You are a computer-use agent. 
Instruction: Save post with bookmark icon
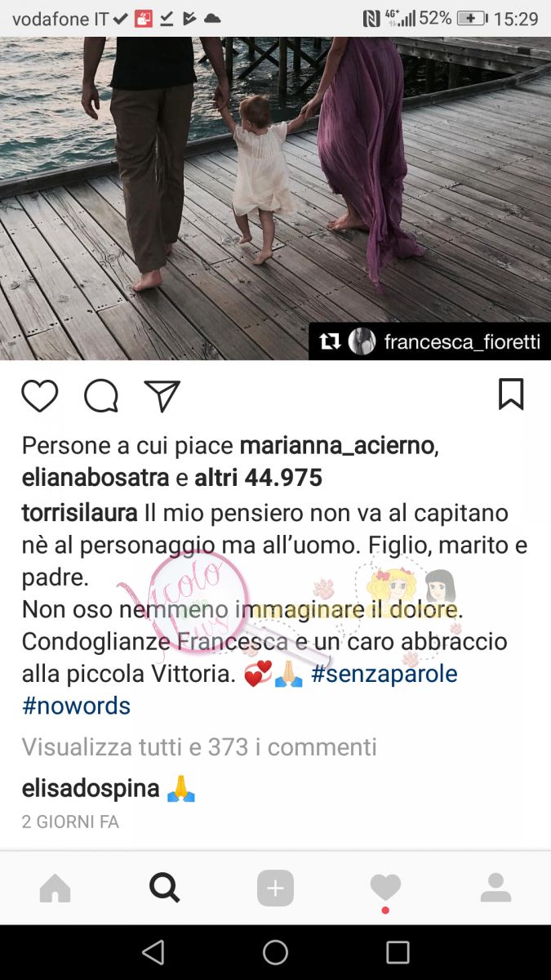click(x=511, y=394)
